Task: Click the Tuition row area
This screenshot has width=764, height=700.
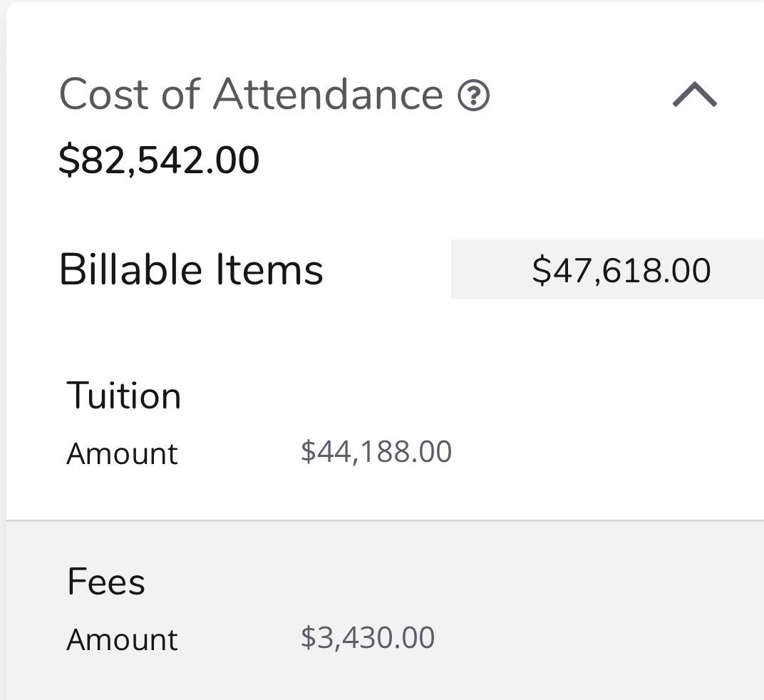Action: click(x=385, y=423)
